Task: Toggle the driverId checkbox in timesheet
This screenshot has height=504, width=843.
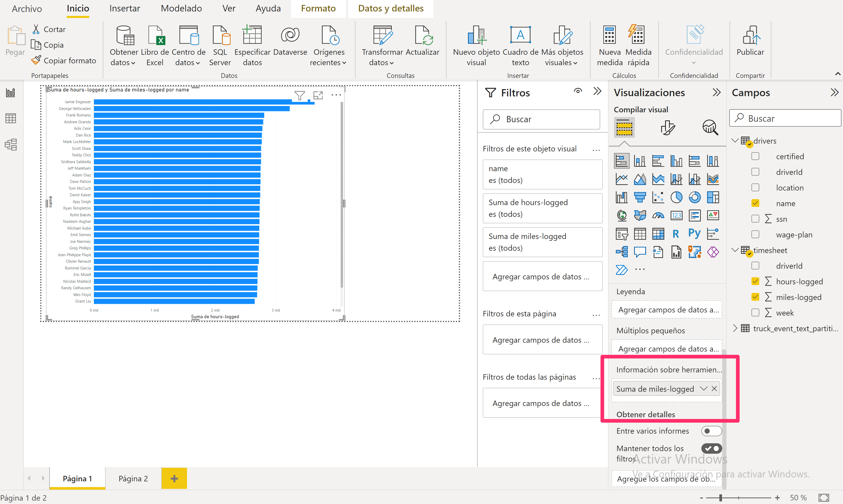Action: 755,266
